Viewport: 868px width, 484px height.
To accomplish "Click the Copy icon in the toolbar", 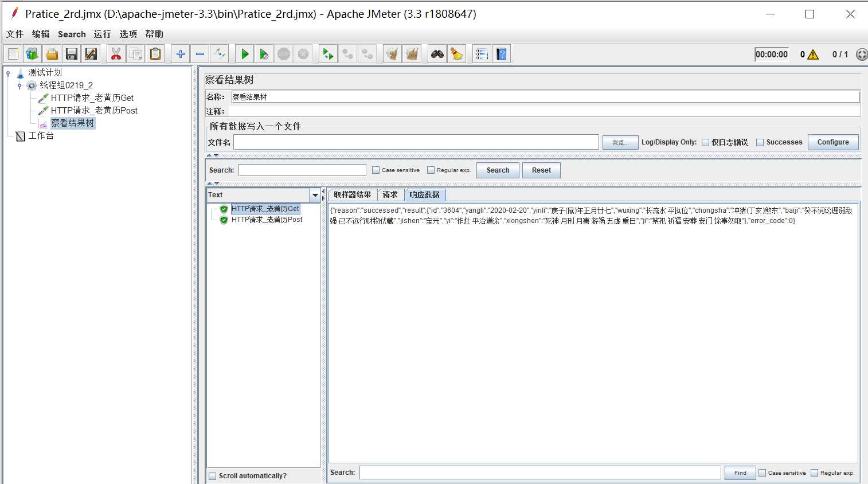I will click(136, 54).
